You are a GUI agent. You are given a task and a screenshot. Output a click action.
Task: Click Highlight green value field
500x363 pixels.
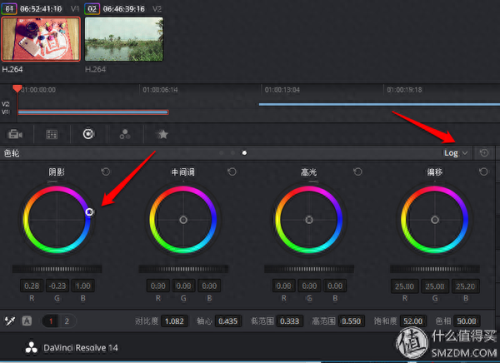[309, 286]
